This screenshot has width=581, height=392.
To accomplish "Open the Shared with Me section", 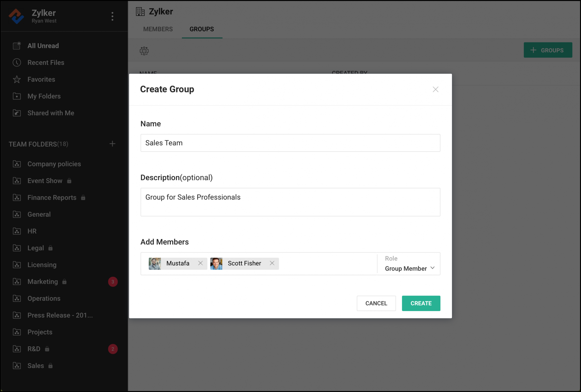I will pos(51,113).
